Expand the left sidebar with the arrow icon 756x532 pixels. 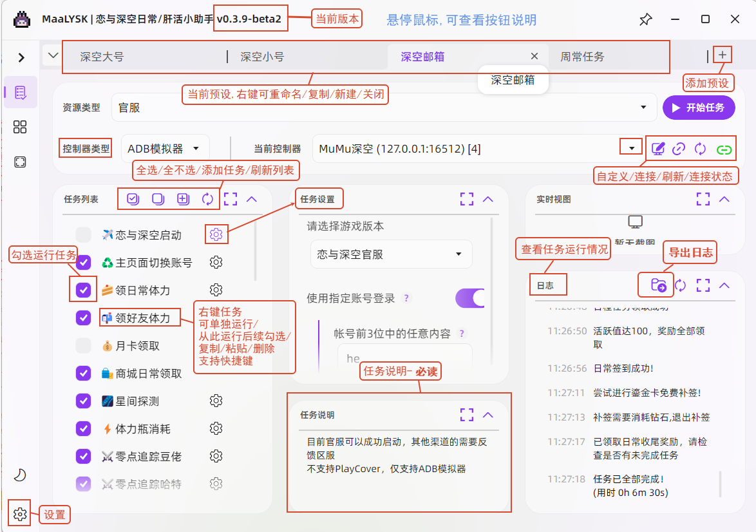[x=21, y=57]
